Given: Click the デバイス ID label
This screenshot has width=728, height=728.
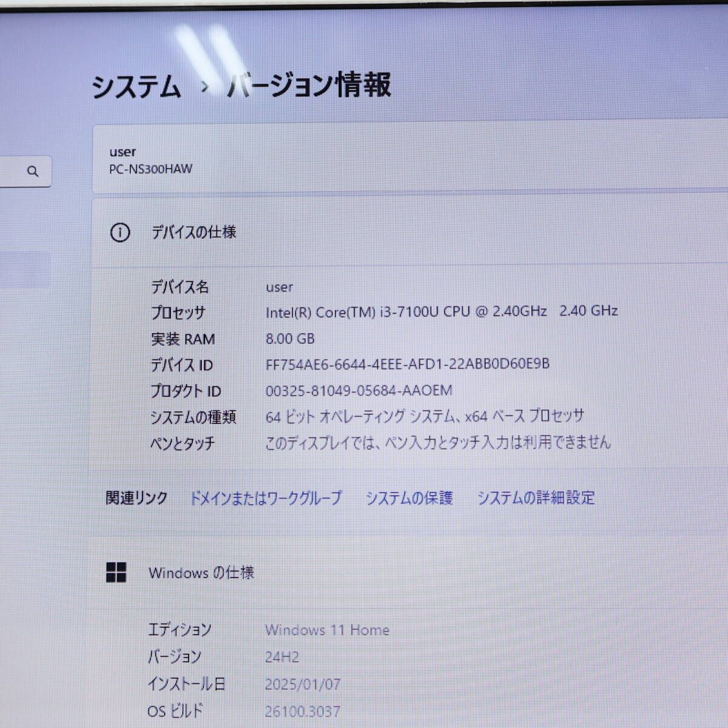Looking at the screenshot, I should [181, 365].
